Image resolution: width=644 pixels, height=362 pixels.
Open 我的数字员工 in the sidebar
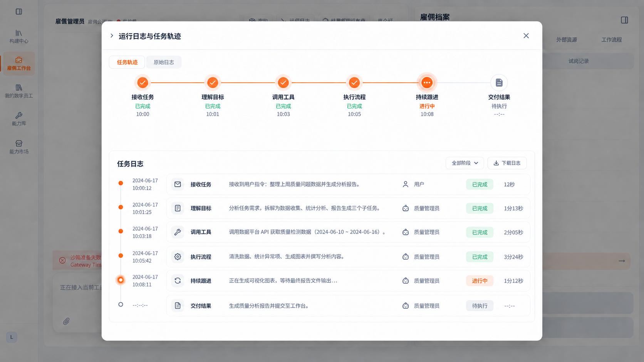(19, 91)
